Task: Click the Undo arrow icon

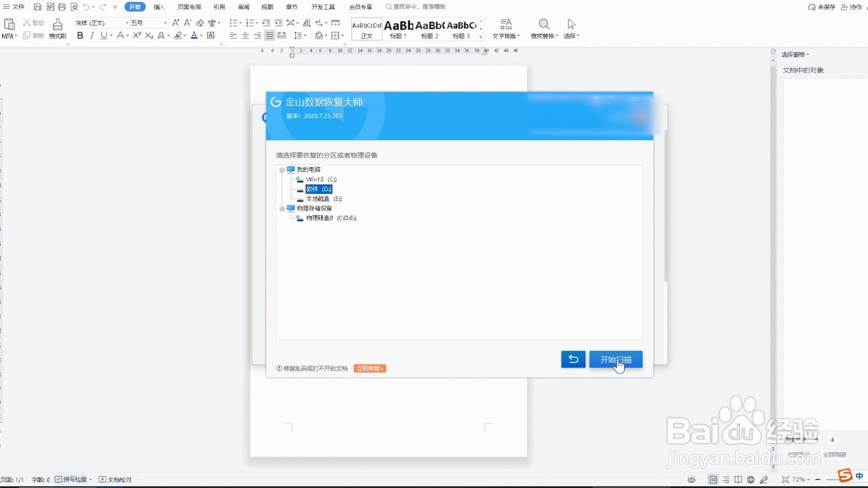Action: pyautogui.click(x=86, y=7)
